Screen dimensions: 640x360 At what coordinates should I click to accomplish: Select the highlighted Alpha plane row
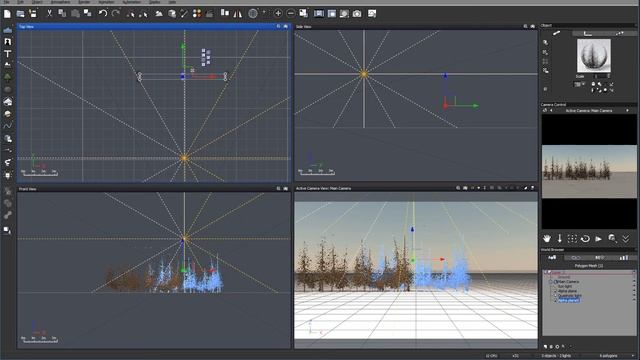[569, 300]
